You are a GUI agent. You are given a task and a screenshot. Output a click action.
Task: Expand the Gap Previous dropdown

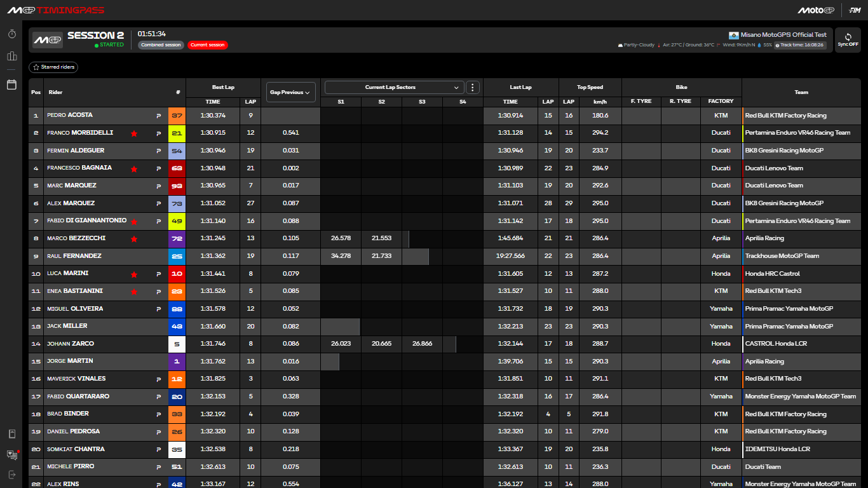point(291,92)
